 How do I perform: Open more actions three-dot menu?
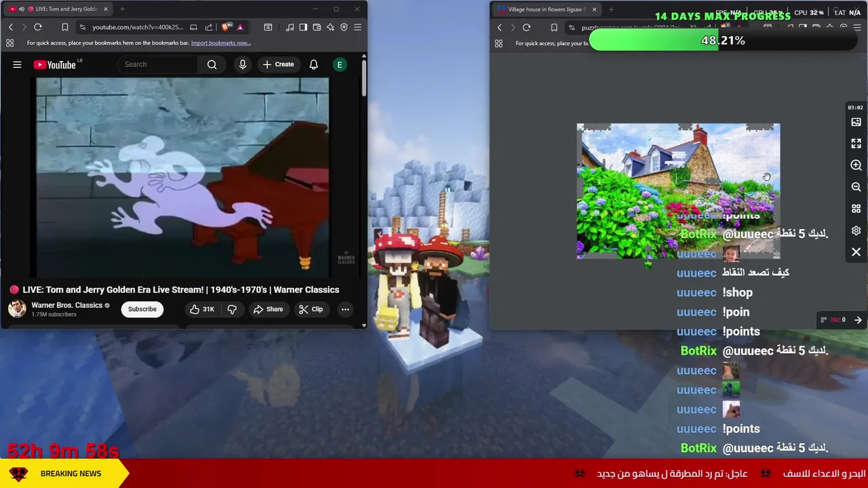click(x=345, y=309)
